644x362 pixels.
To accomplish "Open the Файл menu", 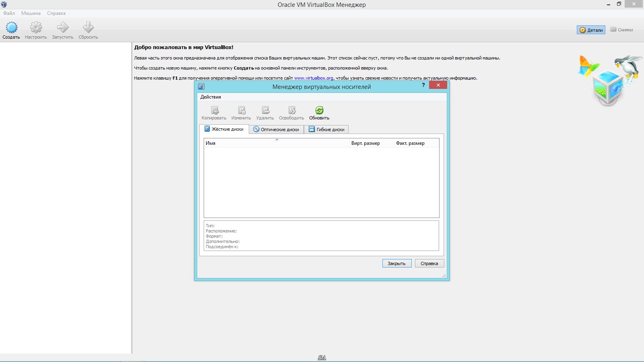I will coord(9,13).
